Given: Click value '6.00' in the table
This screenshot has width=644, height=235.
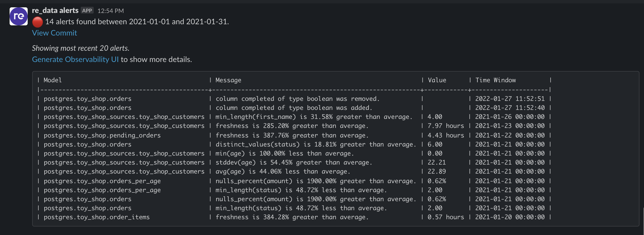Looking at the screenshot, I should [x=435, y=145].
